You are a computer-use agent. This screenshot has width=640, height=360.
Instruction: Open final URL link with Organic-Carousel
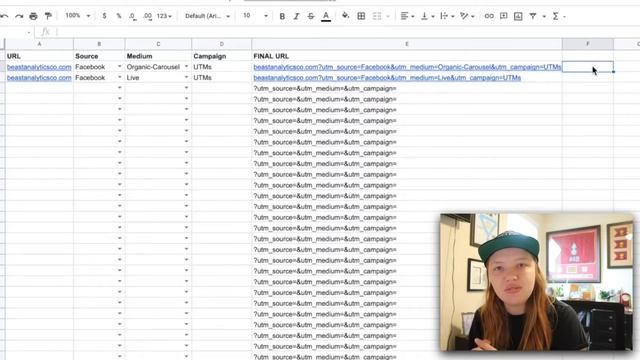(407, 67)
